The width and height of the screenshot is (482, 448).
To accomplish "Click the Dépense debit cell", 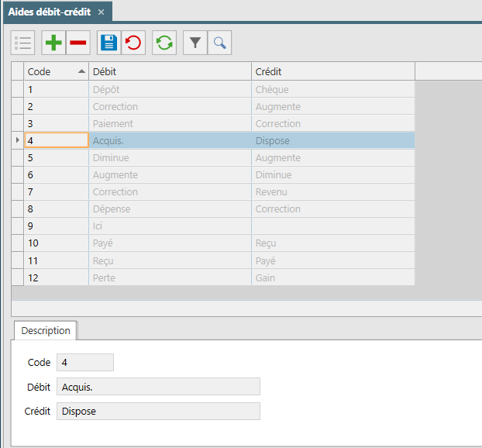I will point(170,208).
